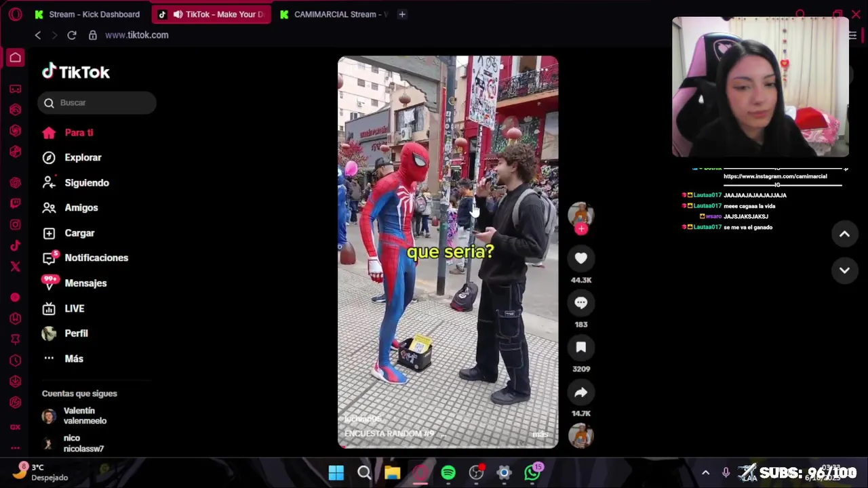Screen dimensions: 868x488
Task: Open X (Twitter) from the Opera sidebar
Action: [x=15, y=266]
